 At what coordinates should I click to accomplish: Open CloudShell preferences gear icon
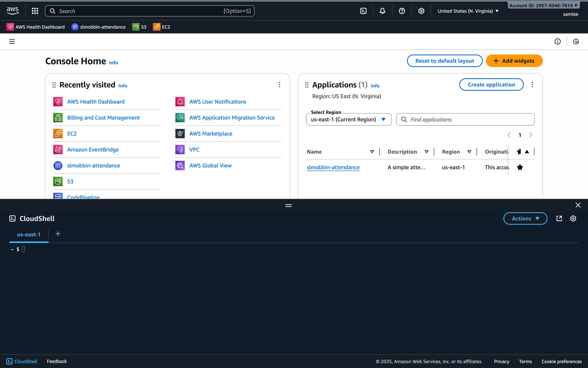(x=573, y=218)
